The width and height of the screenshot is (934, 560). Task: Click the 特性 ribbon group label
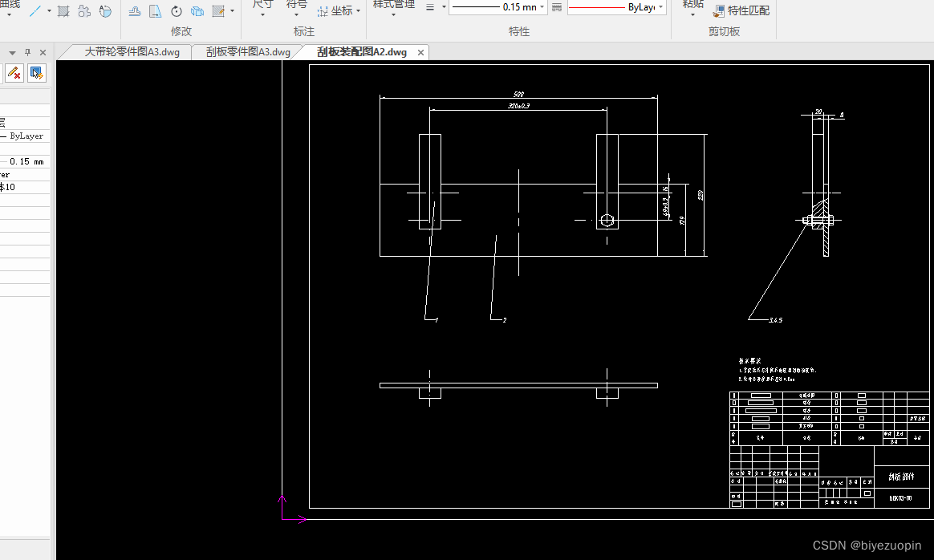519,31
